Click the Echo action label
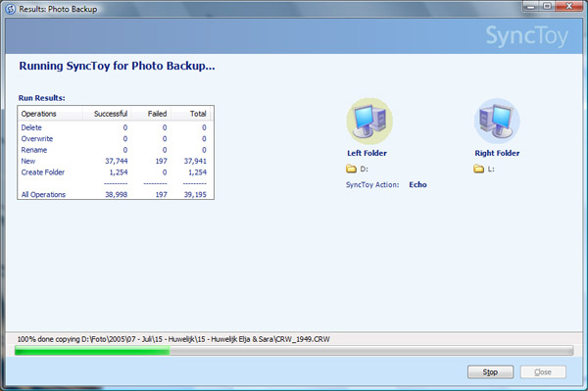 417,184
